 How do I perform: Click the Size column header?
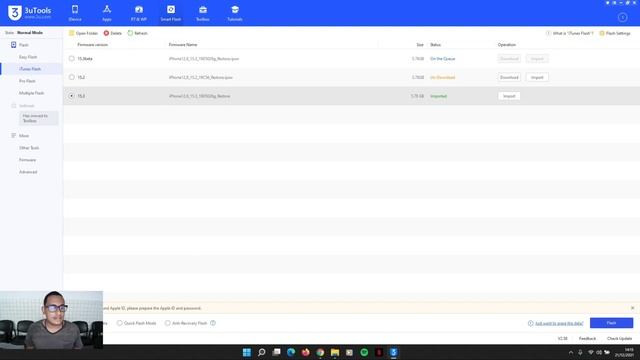click(420, 44)
